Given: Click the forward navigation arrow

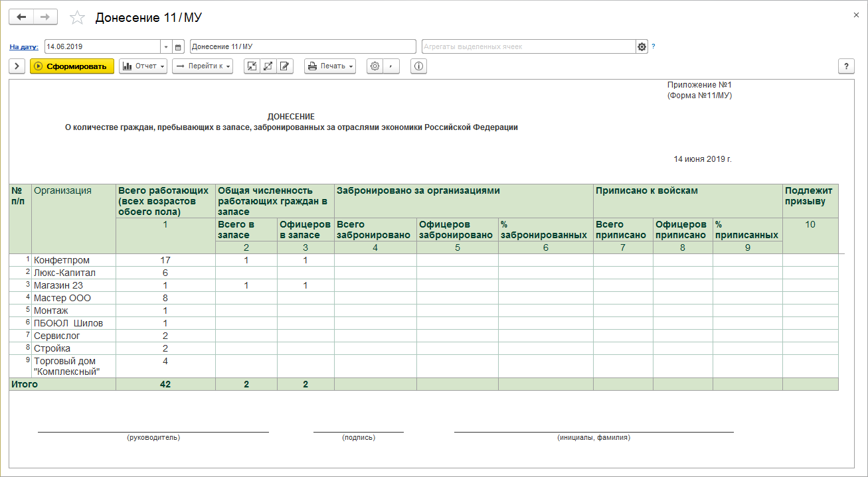Looking at the screenshot, I should (45, 17).
